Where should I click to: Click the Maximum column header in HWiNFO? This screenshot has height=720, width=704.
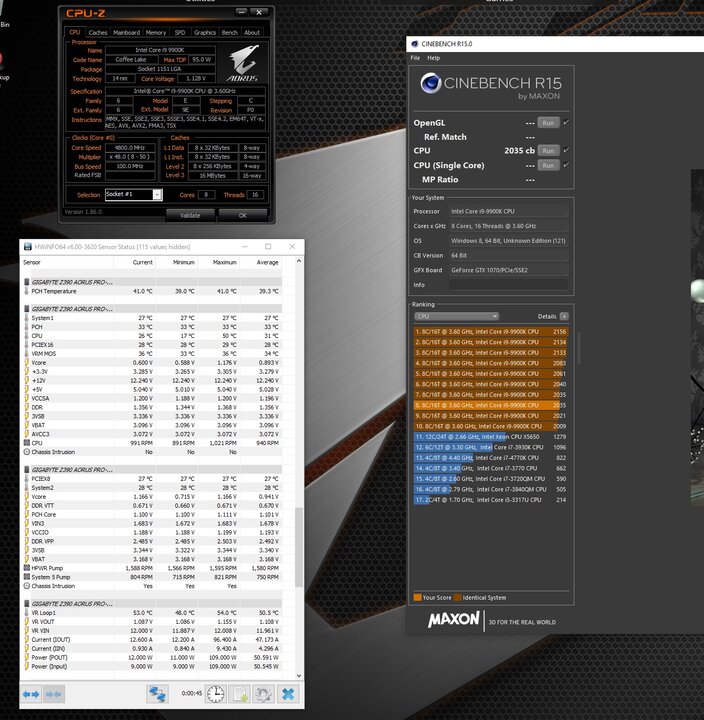(x=225, y=262)
